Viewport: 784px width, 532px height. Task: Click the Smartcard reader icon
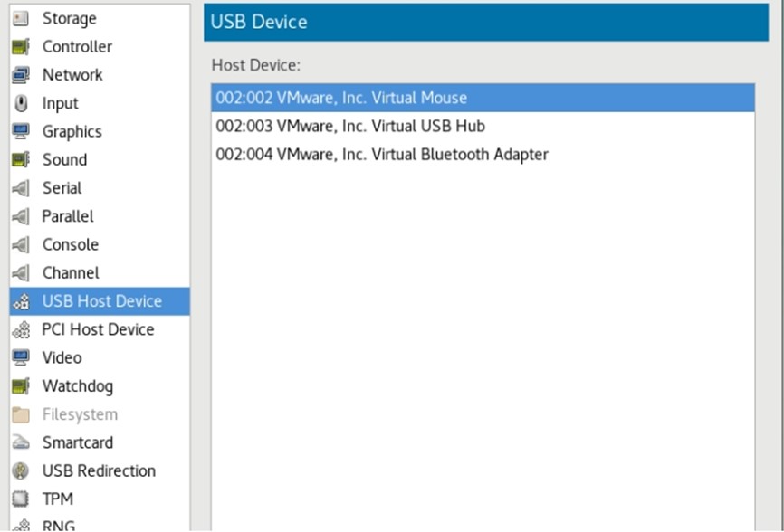tap(21, 443)
